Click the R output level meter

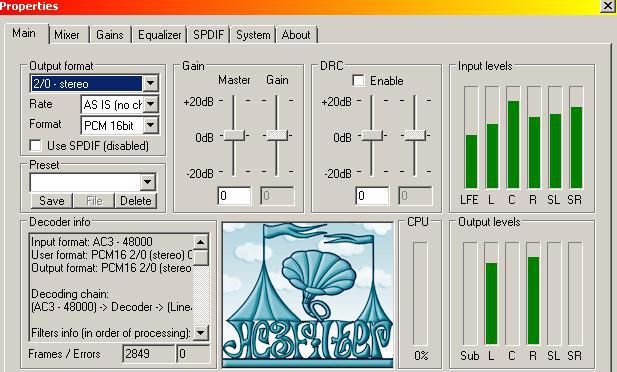coord(533,294)
